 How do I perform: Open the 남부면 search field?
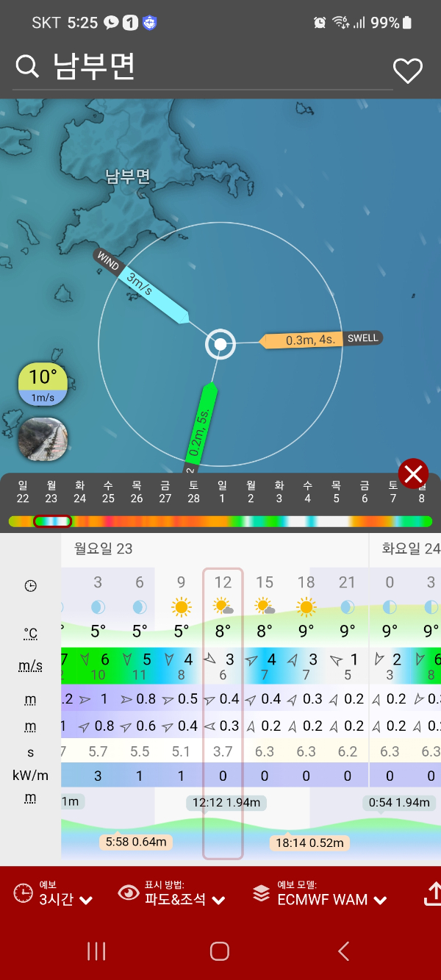pyautogui.click(x=204, y=68)
